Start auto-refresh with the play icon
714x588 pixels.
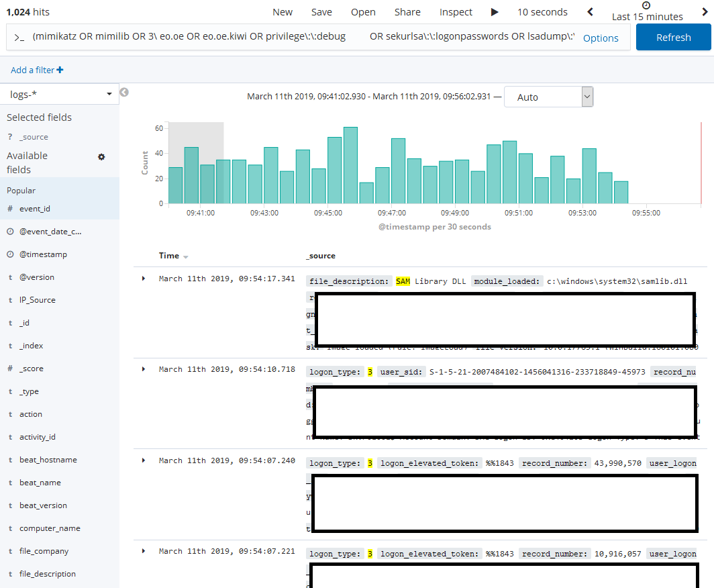495,11
